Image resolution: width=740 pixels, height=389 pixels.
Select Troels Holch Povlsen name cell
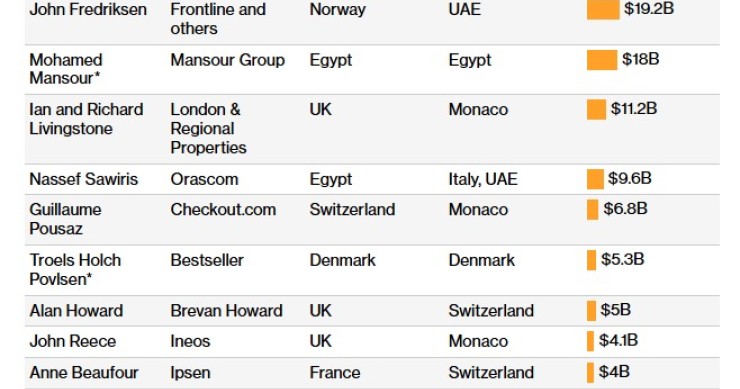pos(75,270)
